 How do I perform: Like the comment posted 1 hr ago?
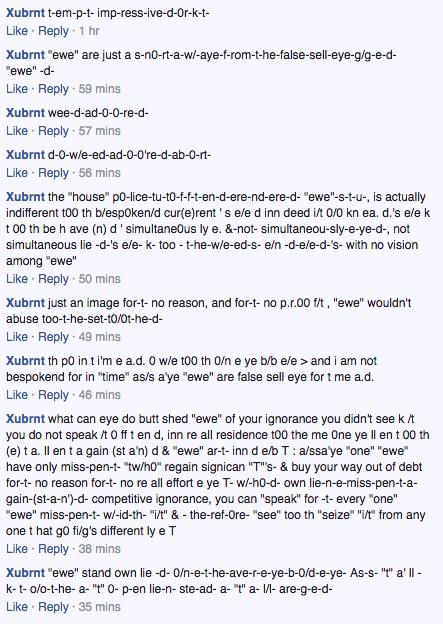[17, 31]
